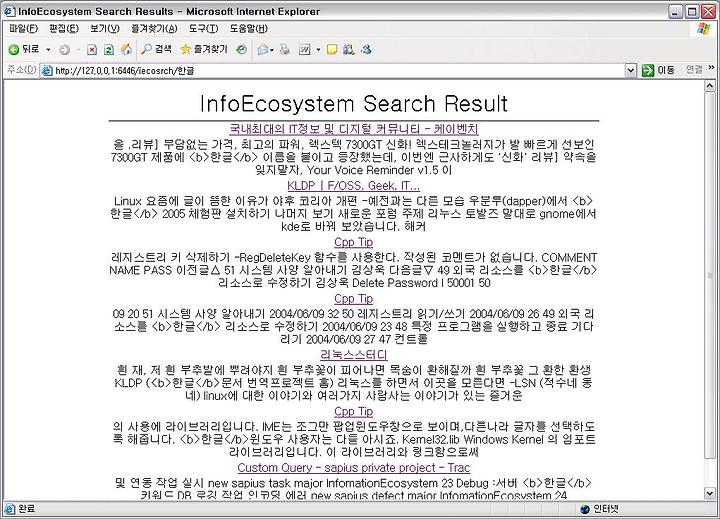The height and width of the screenshot is (519, 720).
Task: Open the 국내최대의 IT정보 케이벤치 link
Action: (x=354, y=129)
